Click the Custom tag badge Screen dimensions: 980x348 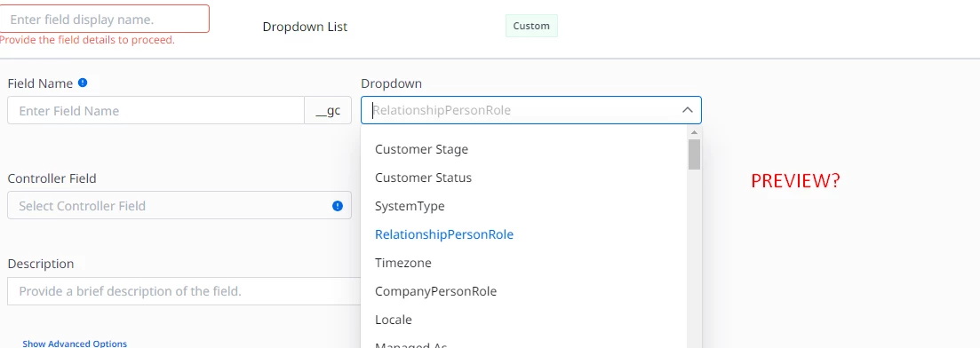[x=531, y=27]
